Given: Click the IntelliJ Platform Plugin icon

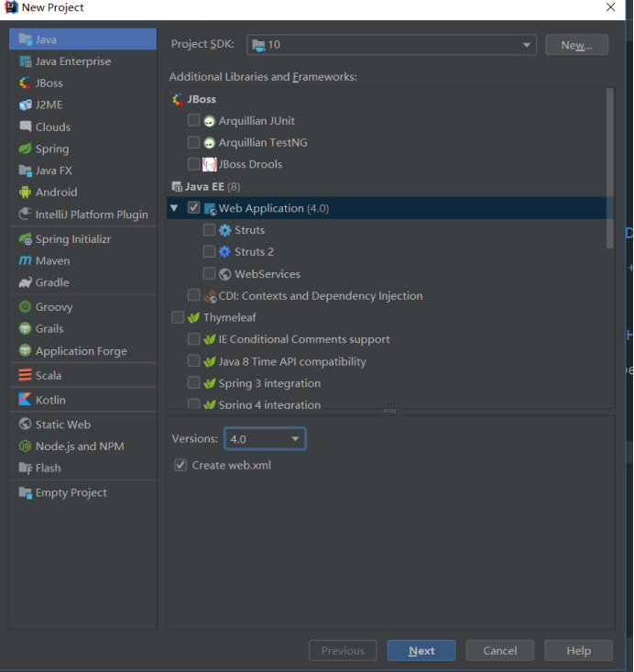Looking at the screenshot, I should pyautogui.click(x=25, y=214).
